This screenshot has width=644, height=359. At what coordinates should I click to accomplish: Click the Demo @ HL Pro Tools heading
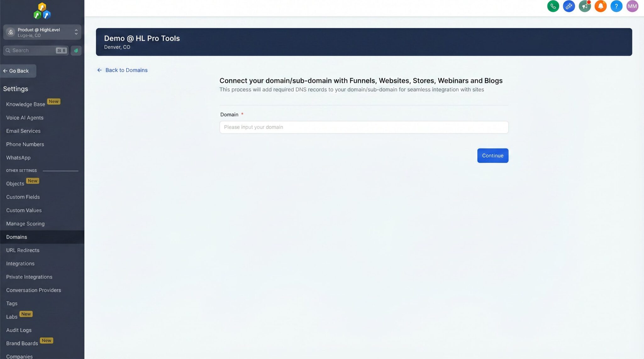coord(142,38)
